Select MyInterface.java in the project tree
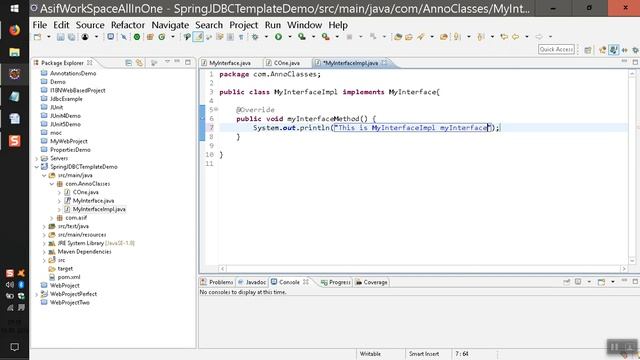Image resolution: width=640 pixels, height=360 pixels. (93, 201)
